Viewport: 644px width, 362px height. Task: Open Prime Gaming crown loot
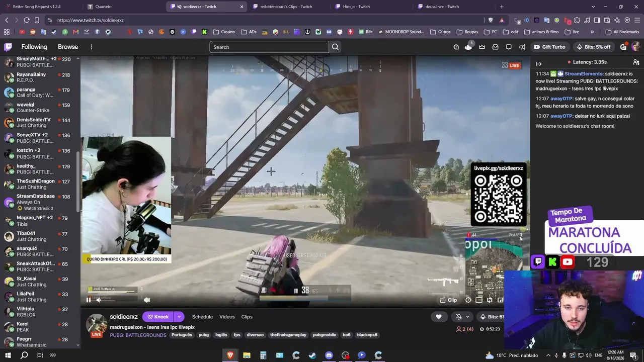click(482, 47)
